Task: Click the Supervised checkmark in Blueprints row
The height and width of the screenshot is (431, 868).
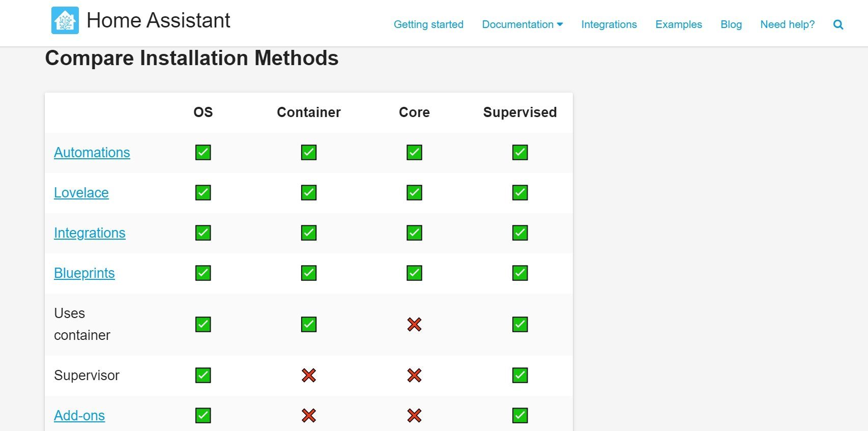Action: tap(520, 273)
